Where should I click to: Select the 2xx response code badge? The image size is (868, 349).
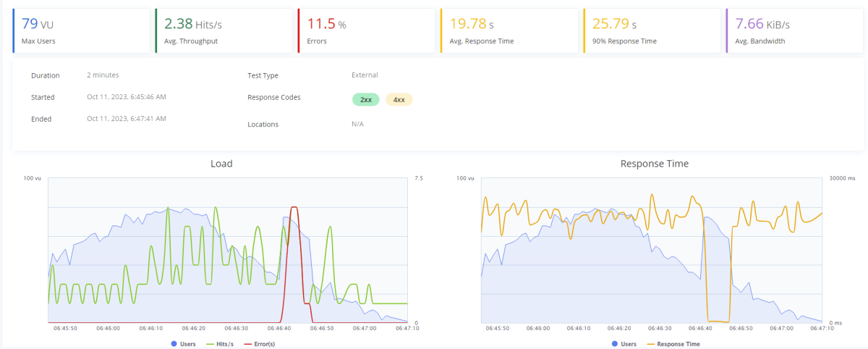(366, 100)
